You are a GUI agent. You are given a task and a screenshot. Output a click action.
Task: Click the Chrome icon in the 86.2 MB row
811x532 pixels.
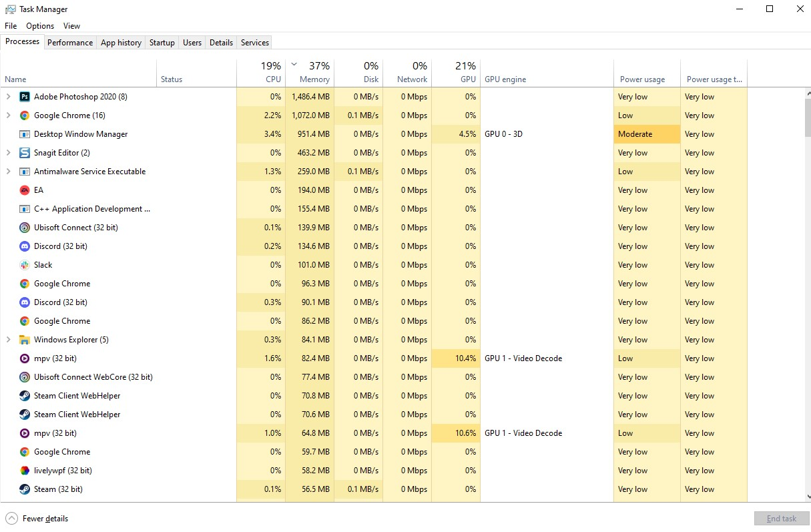(25, 321)
